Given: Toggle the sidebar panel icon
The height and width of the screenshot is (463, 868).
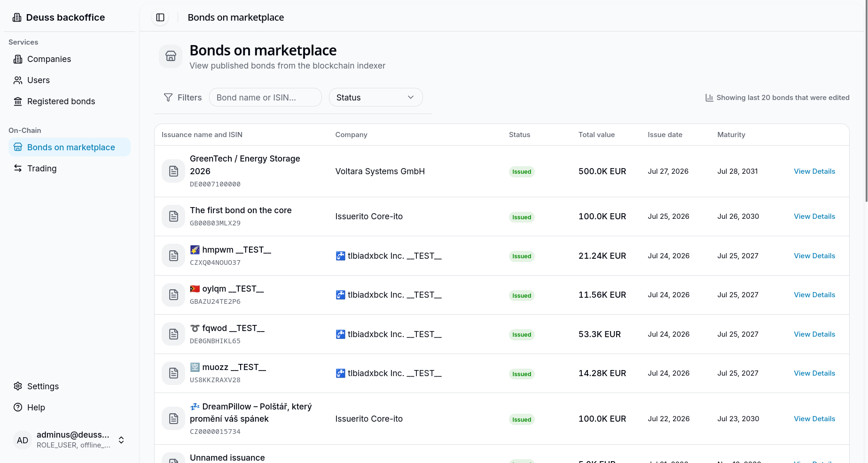Looking at the screenshot, I should tap(160, 17).
